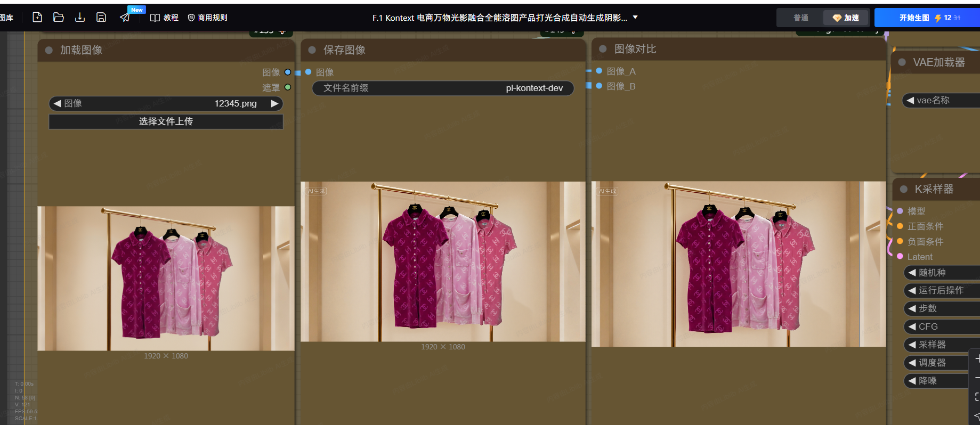Select previous image with left arrow
This screenshot has height=425, width=980.
57,103
